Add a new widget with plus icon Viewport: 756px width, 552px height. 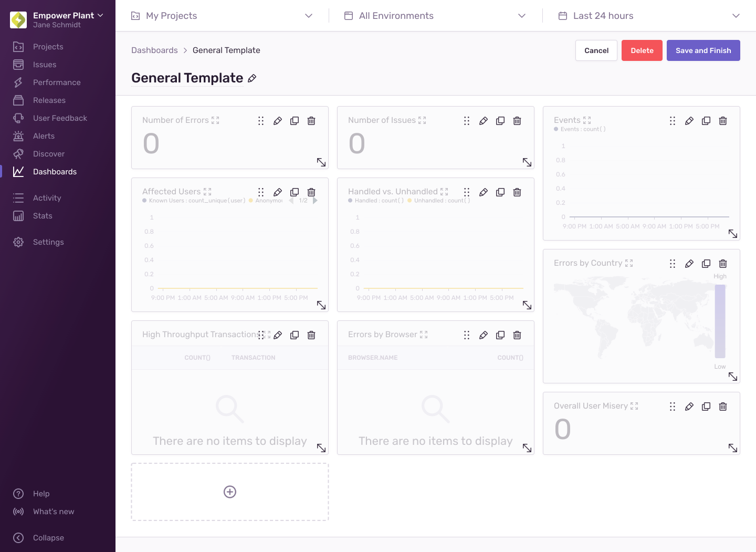click(x=230, y=492)
